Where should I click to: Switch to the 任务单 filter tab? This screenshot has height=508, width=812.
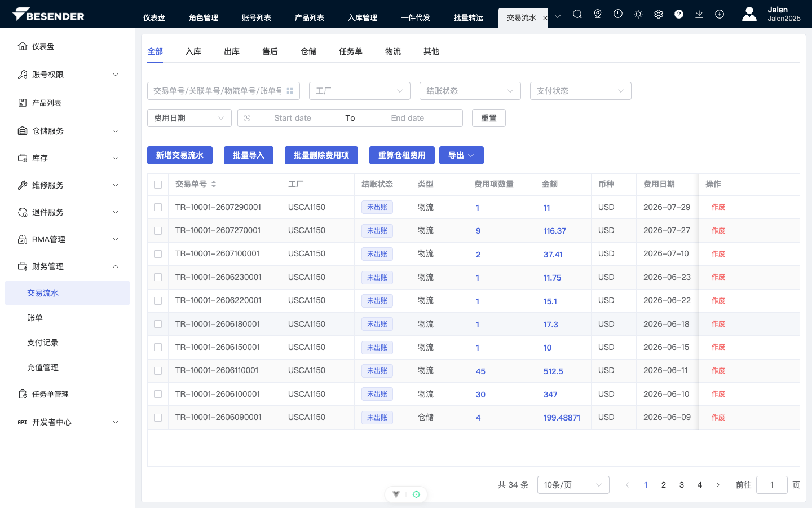coord(351,51)
